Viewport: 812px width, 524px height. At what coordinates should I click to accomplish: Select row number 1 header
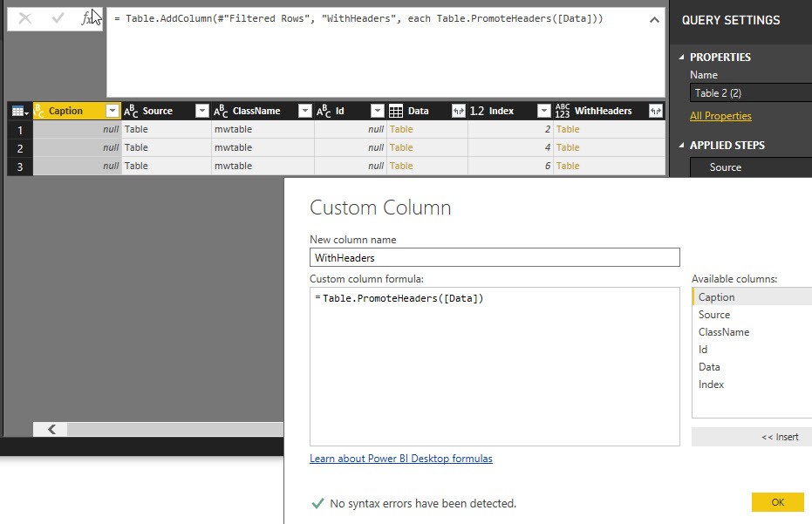[x=20, y=130]
